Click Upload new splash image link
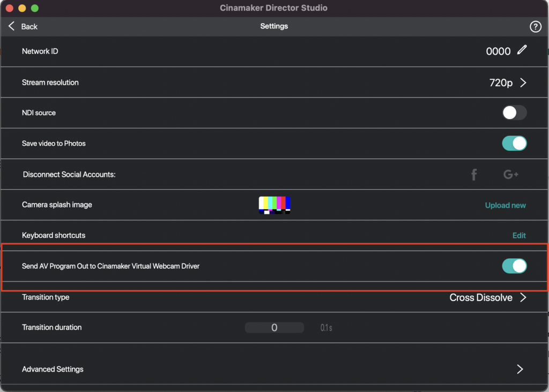The image size is (549, 392). (505, 205)
